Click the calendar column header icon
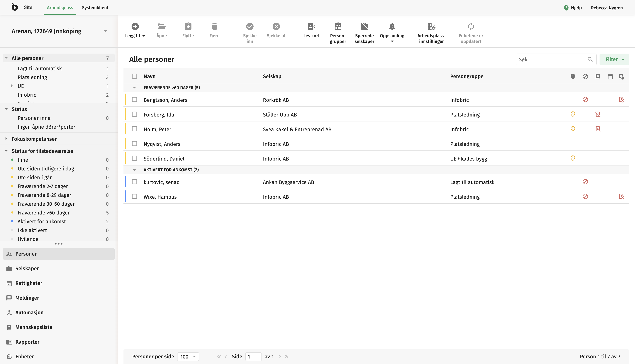 [x=610, y=77]
